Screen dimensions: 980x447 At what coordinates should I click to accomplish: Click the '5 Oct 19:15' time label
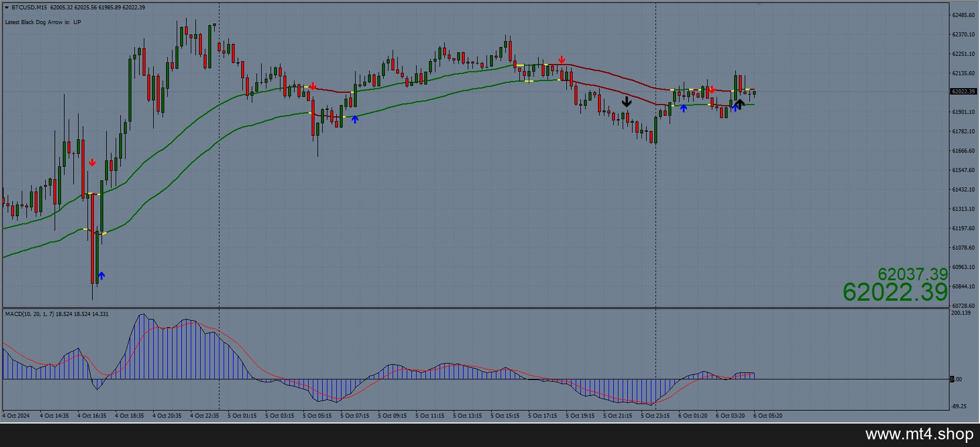pyautogui.click(x=580, y=416)
